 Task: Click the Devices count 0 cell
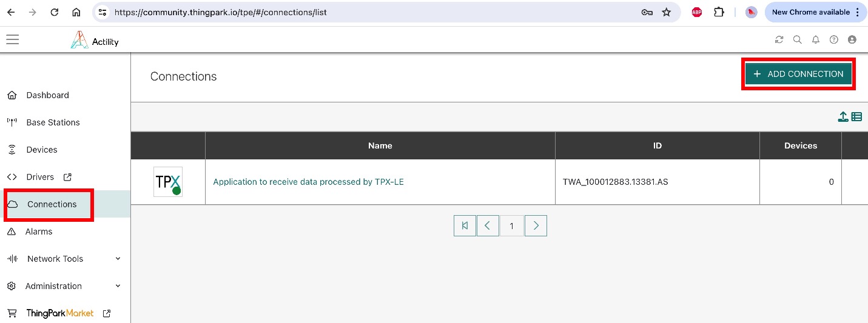tap(801, 182)
